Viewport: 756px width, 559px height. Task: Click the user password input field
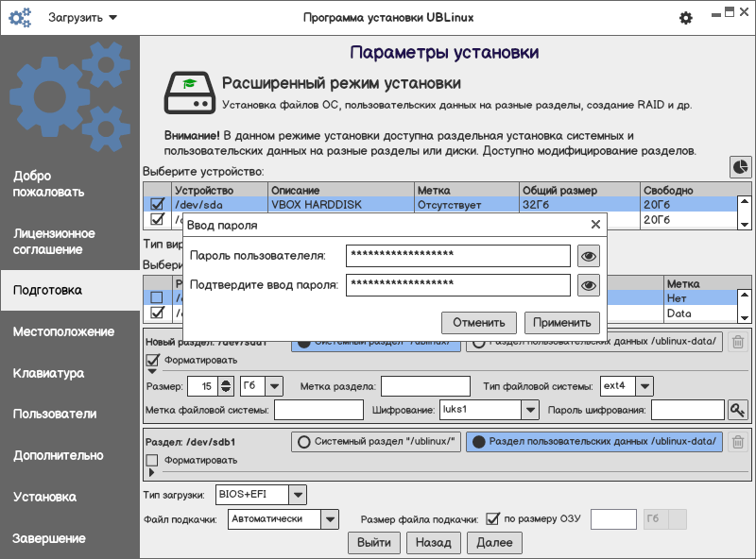point(458,256)
